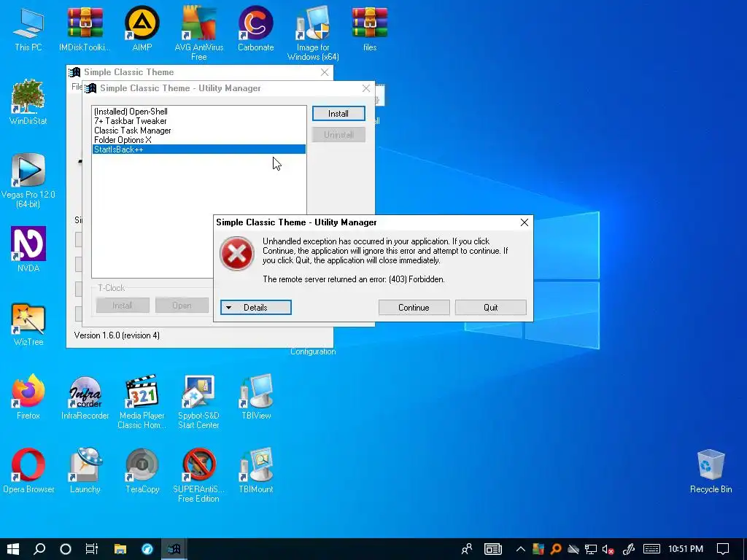
Task: Open File Explorer from taskbar
Action: pos(120,549)
